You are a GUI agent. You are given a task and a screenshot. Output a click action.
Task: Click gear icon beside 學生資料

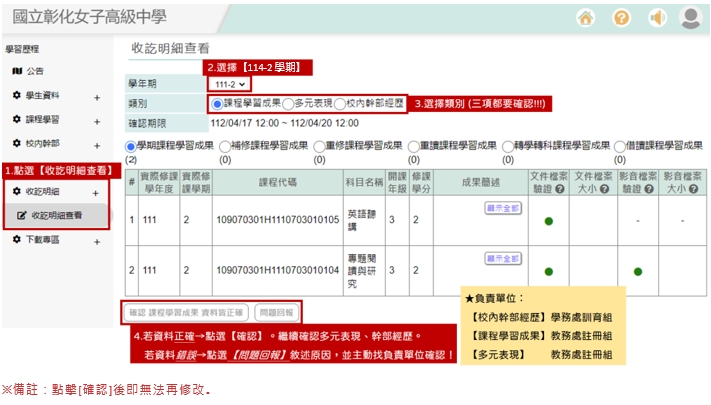click(17, 95)
